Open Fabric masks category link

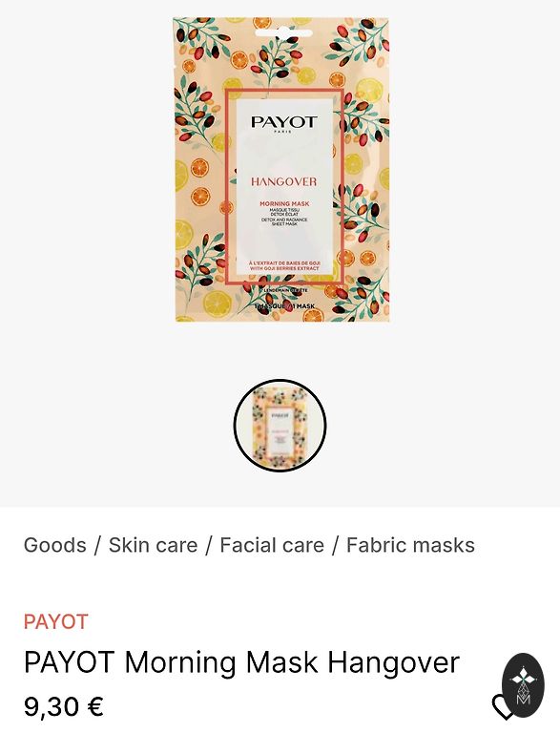coord(410,545)
